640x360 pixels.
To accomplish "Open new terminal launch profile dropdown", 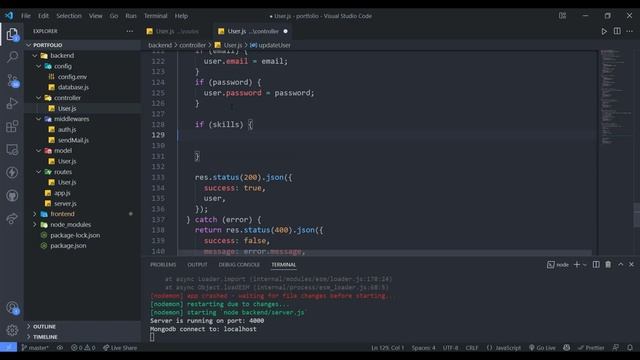I will 584,265.
